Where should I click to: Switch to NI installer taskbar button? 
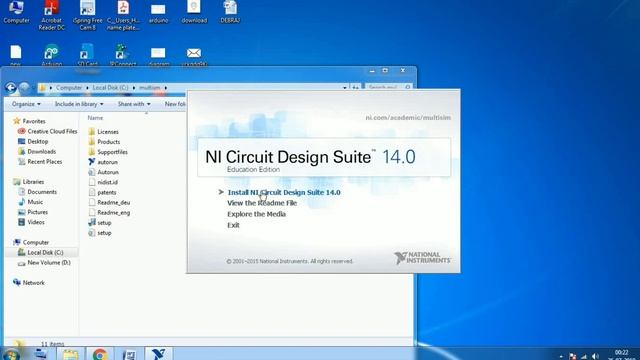click(158, 354)
